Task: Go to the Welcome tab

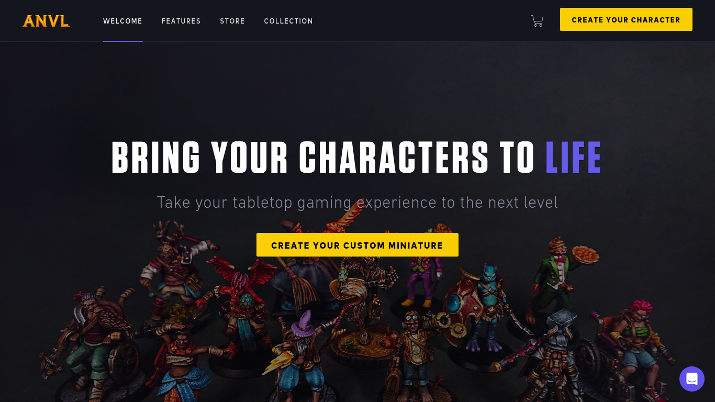Action: [122, 21]
